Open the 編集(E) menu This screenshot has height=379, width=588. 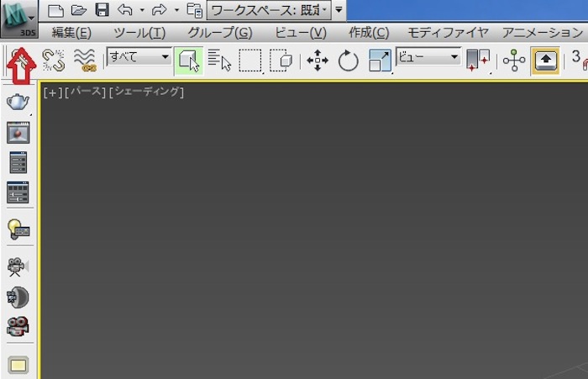pos(71,33)
